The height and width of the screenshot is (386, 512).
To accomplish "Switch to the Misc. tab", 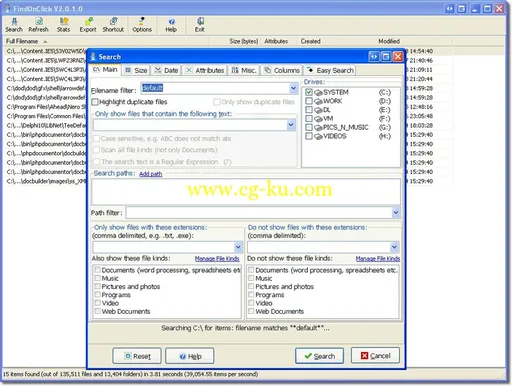I will [244, 70].
